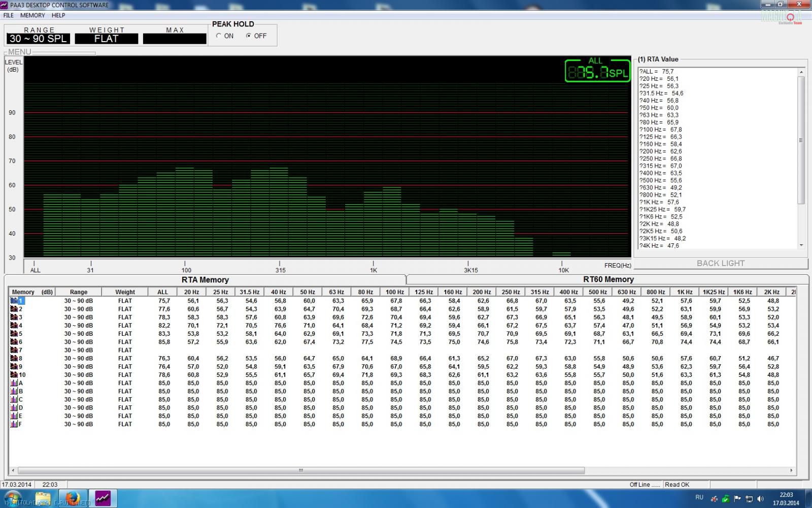Click the memory 2 row icon
812x508 pixels.
coord(14,309)
